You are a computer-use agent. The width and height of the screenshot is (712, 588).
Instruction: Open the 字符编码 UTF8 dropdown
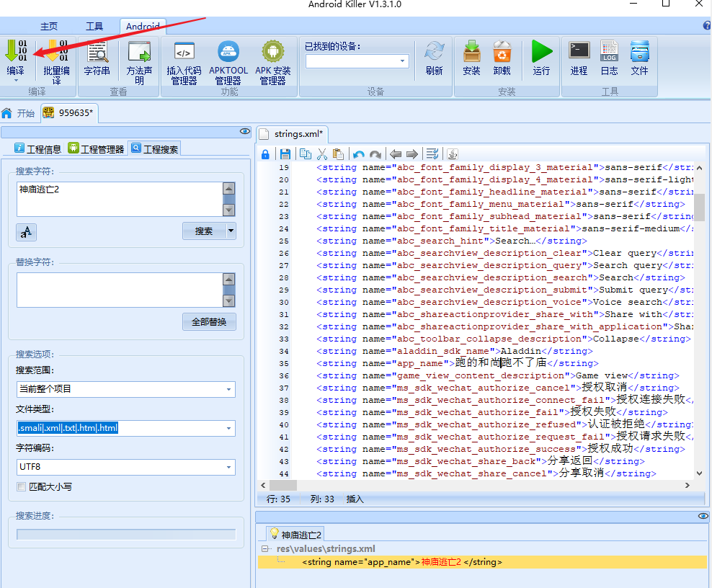tap(228, 467)
